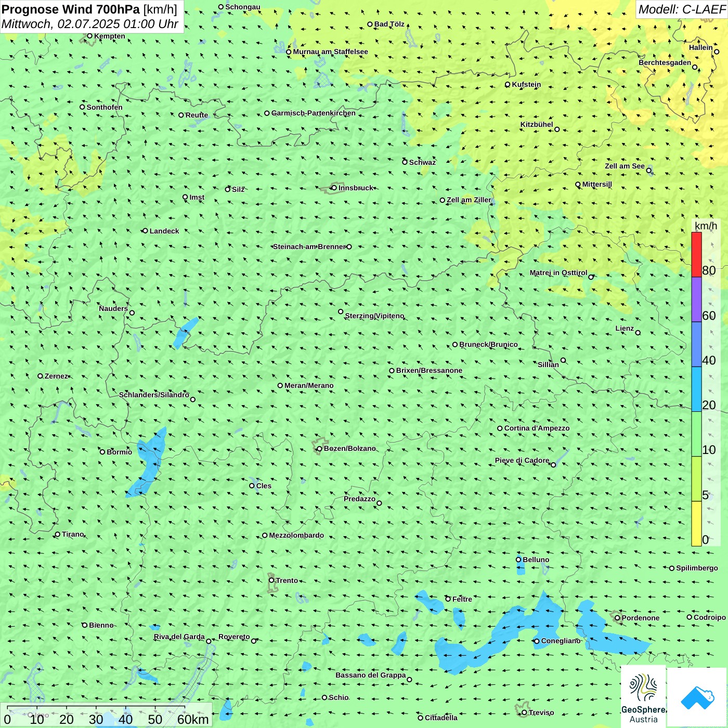The height and width of the screenshot is (728, 728).
Task: Click the Predazzo location marker
Action: click(379, 503)
